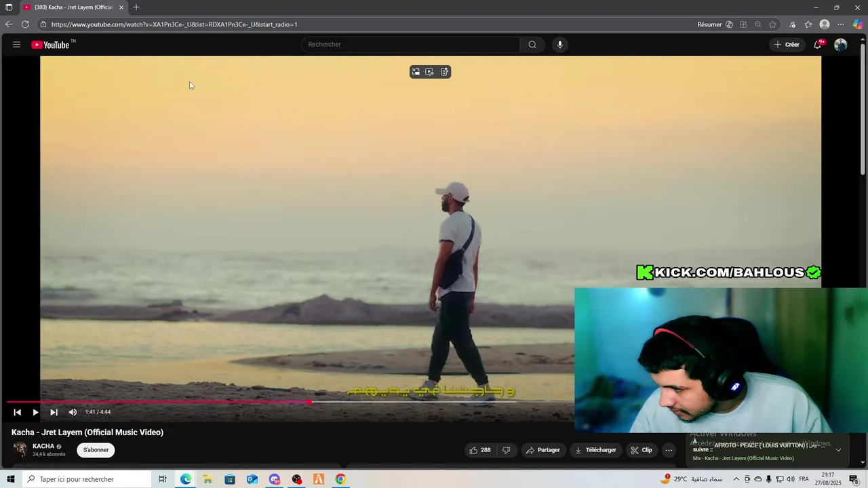
Task: Open the Edge profile icon
Action: point(825,24)
